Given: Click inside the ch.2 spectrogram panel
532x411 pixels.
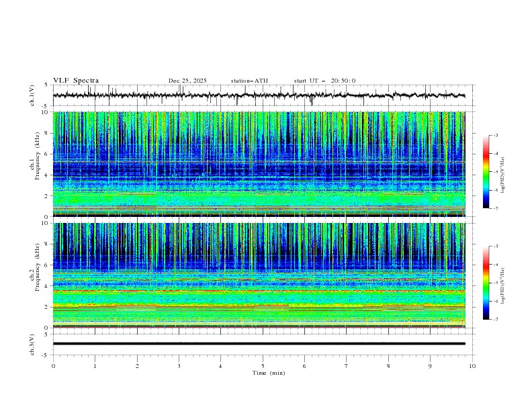Looking at the screenshot, I should coord(259,275).
